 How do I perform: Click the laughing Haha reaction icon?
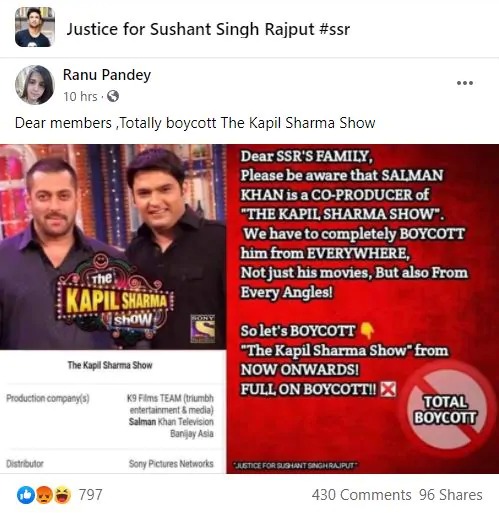click(x=62, y=495)
